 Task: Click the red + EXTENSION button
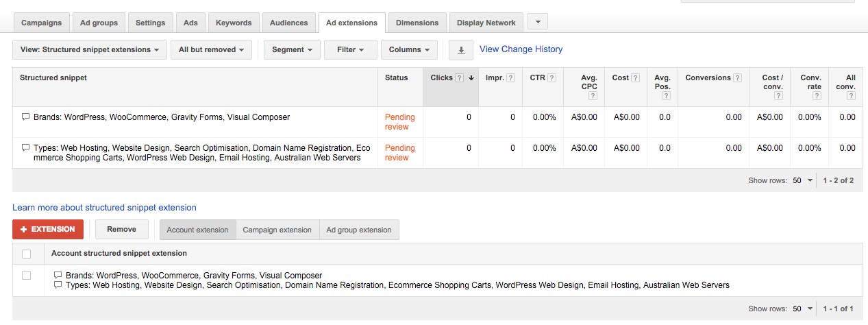[48, 230]
